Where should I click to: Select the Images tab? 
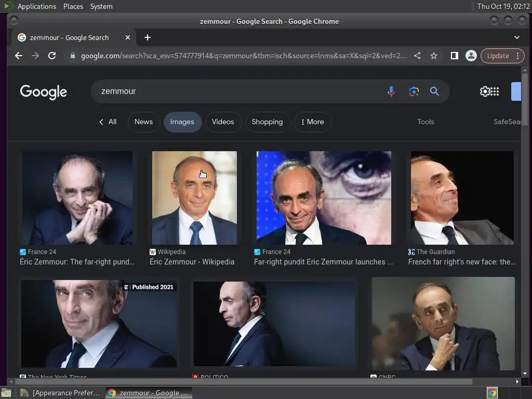(x=182, y=122)
